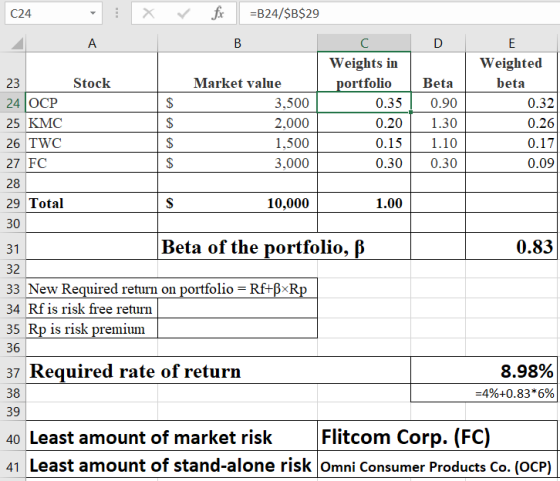Select row 24 header
This screenshot has height=481, width=560.
click(x=13, y=103)
